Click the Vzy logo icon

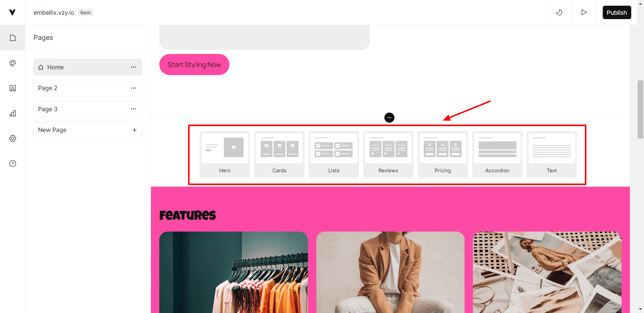pos(12,12)
